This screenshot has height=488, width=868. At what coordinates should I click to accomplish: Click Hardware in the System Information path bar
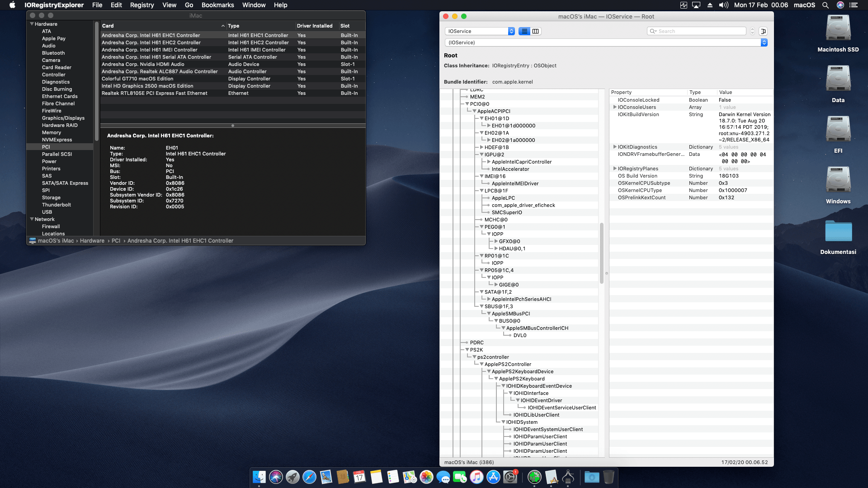pyautogui.click(x=92, y=241)
